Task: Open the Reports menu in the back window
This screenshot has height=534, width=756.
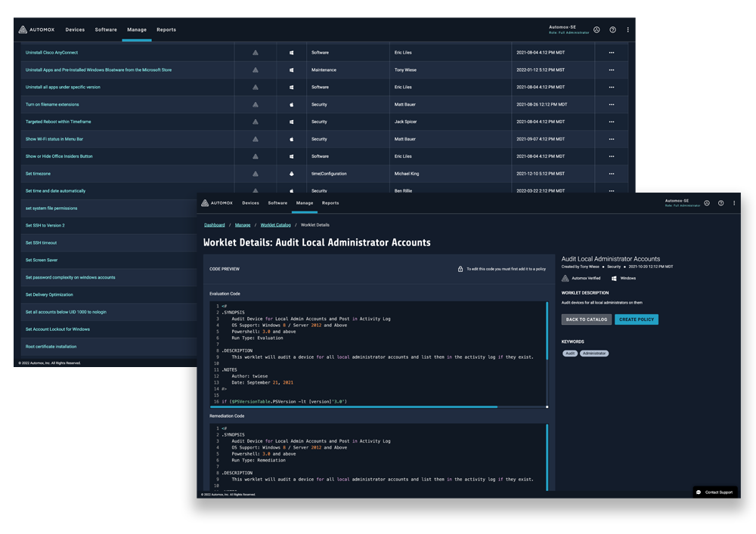Action: (x=166, y=30)
